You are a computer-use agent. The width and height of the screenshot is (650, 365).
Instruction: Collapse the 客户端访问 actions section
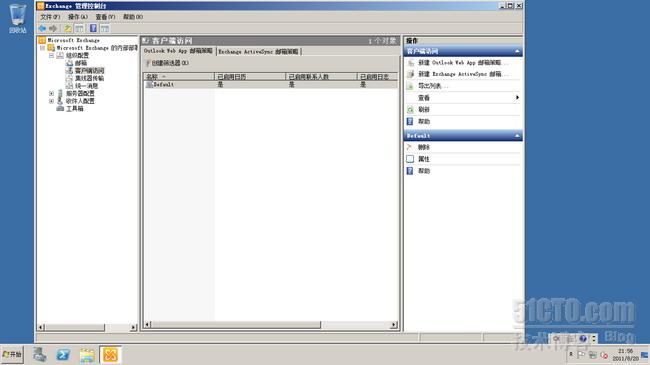(x=517, y=51)
